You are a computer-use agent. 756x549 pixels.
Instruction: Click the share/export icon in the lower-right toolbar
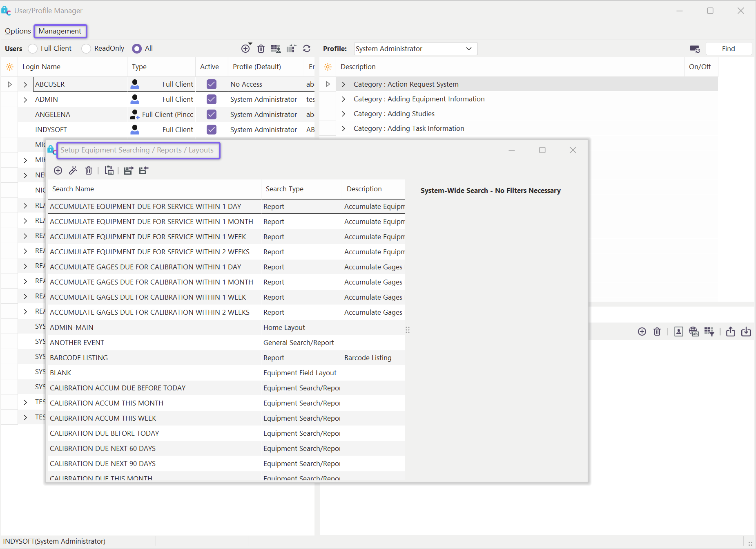coord(731,332)
